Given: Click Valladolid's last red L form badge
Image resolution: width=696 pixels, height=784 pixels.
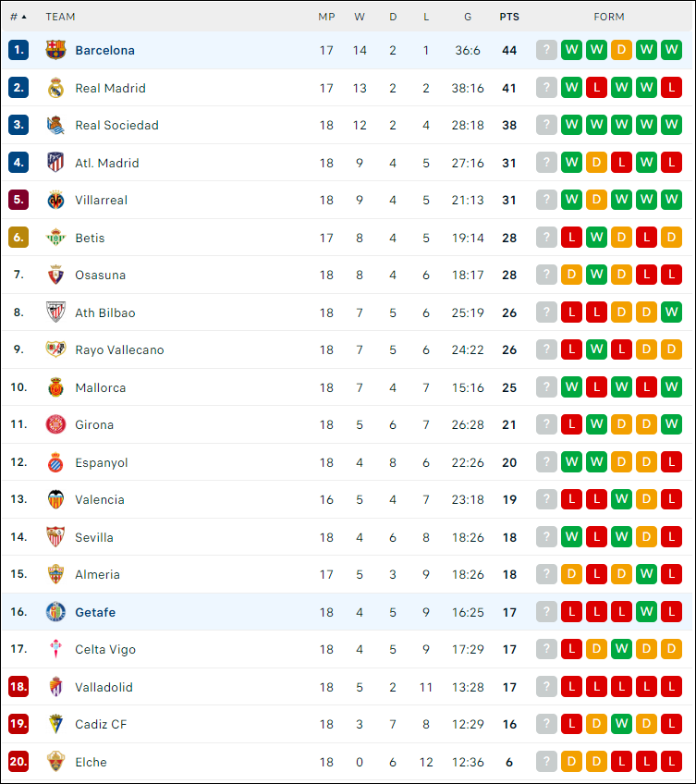Looking at the screenshot, I should pos(671,687).
